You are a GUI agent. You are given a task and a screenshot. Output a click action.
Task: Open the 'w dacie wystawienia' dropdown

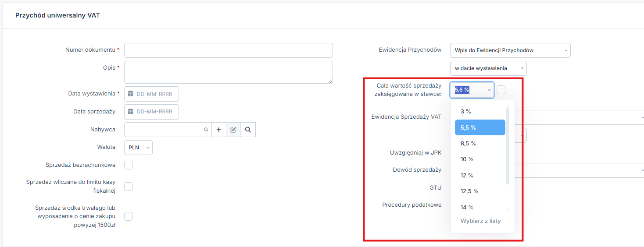point(488,68)
